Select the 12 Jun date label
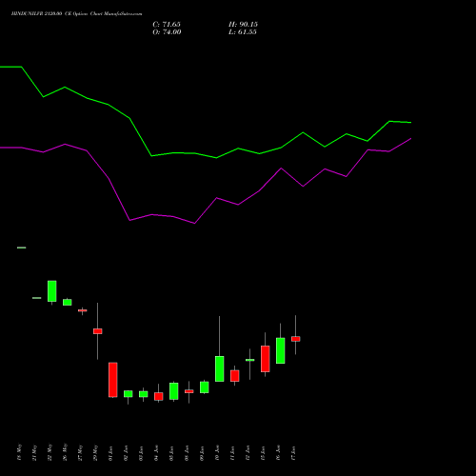 coord(248,453)
